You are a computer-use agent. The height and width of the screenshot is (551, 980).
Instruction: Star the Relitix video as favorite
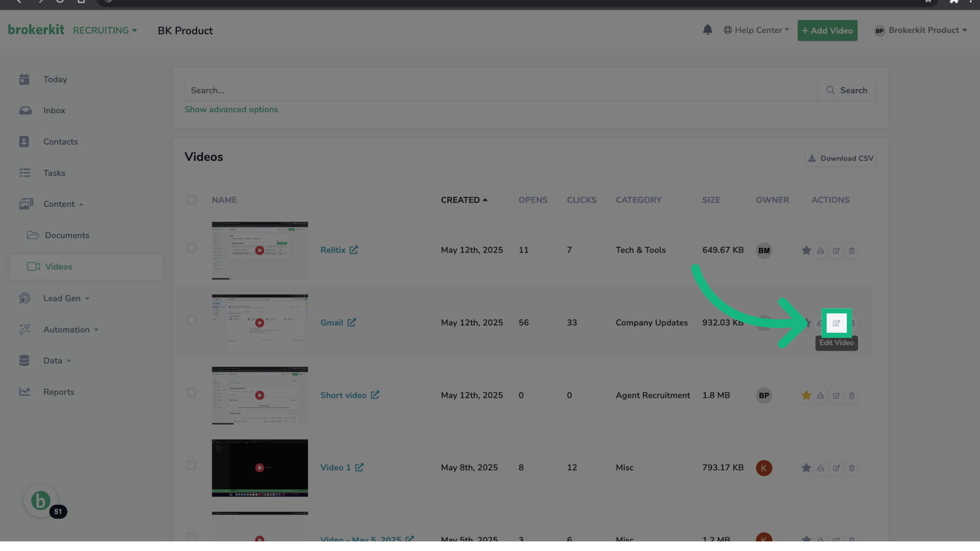point(806,251)
